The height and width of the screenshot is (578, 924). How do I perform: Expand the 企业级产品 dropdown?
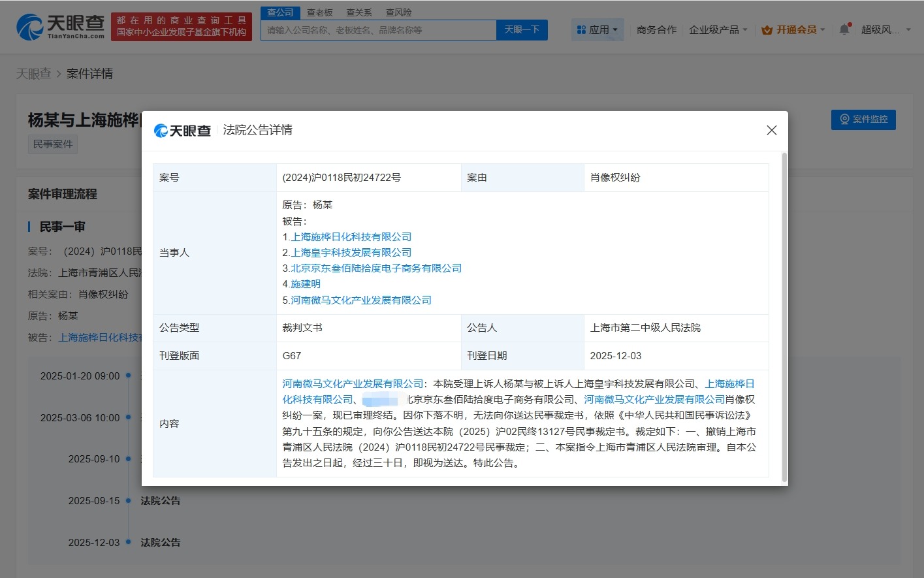coord(717,29)
